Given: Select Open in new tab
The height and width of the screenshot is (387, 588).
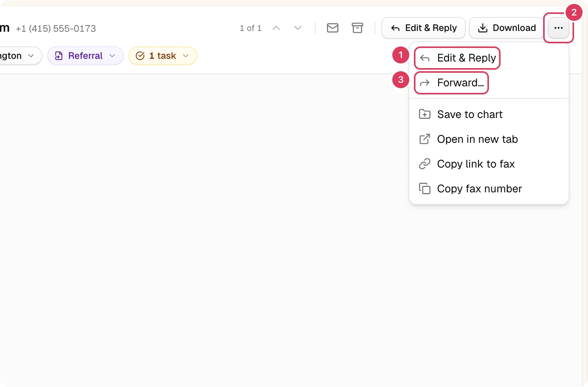Looking at the screenshot, I should click(x=489, y=139).
